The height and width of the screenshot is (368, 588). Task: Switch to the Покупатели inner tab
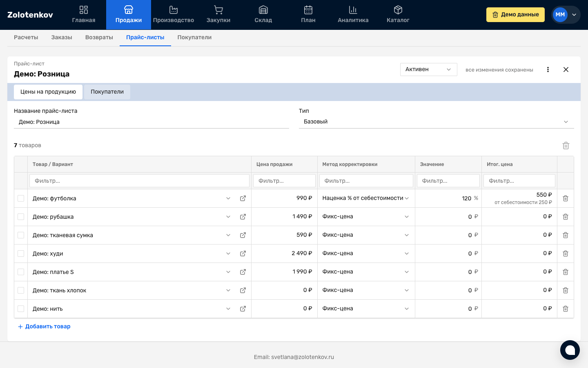coord(107,92)
